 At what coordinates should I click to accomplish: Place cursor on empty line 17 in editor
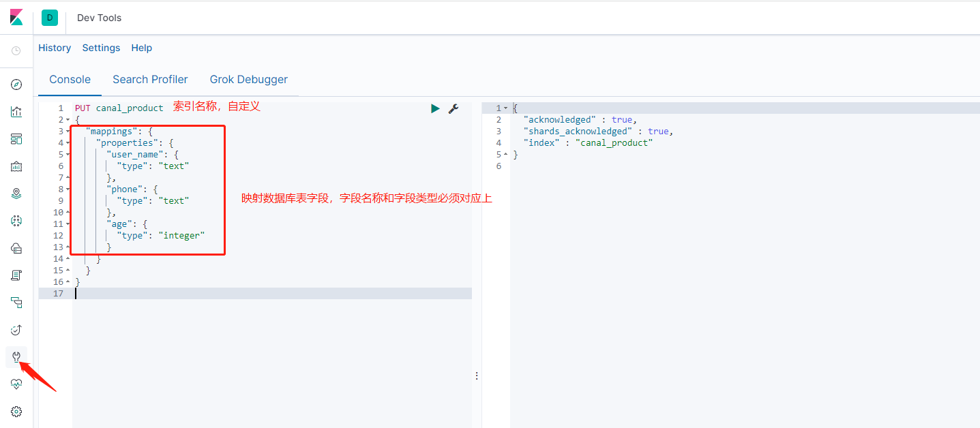(x=273, y=294)
